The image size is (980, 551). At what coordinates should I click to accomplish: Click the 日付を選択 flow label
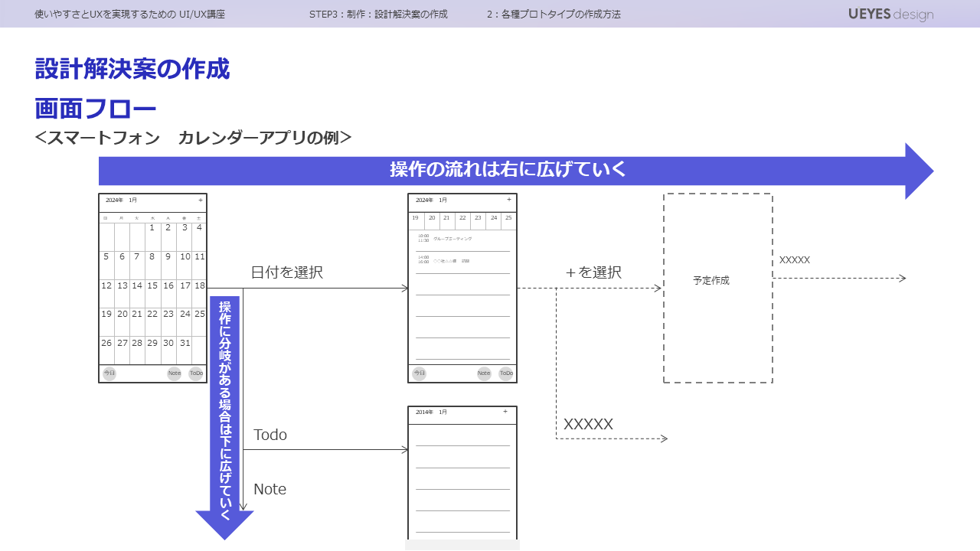[x=287, y=272]
